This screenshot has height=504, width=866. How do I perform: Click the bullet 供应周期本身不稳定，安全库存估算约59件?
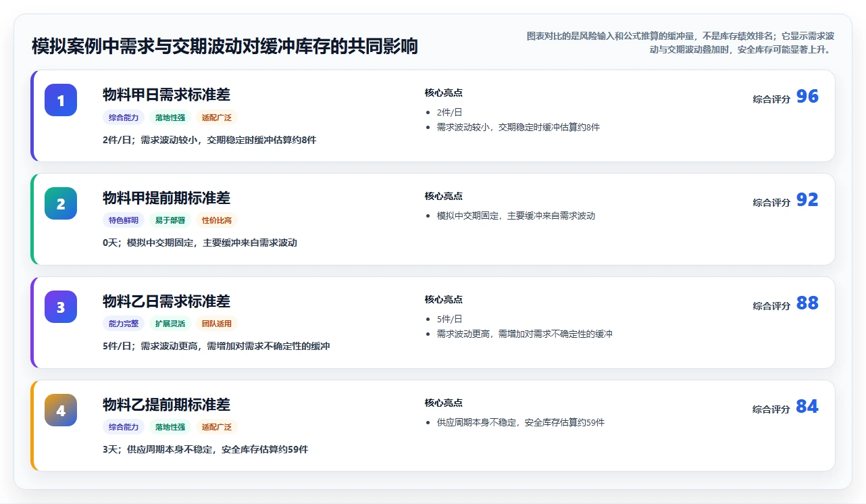[521, 422]
